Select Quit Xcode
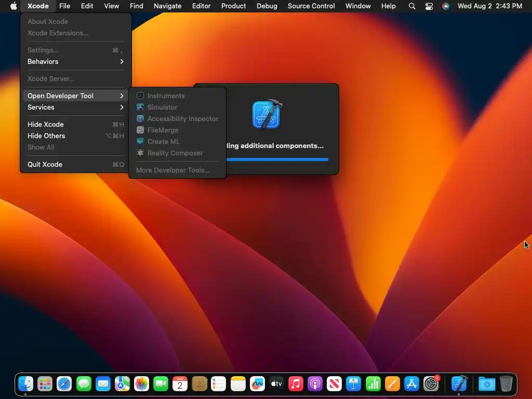This screenshot has width=532, height=399. (76, 164)
